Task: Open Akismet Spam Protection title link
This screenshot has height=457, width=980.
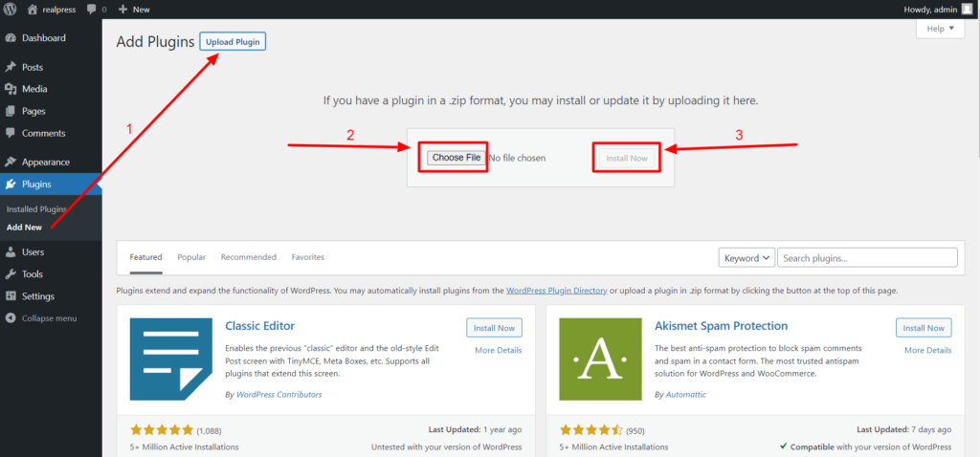Action: point(722,326)
